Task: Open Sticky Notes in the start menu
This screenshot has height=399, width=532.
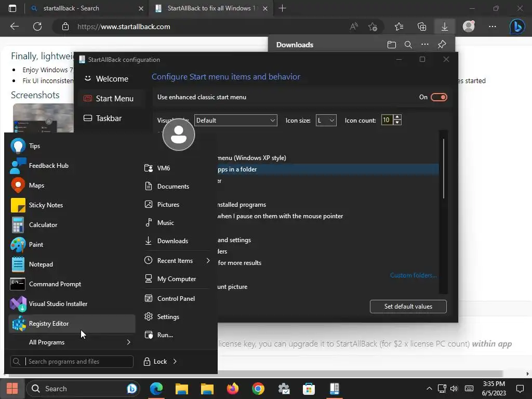Action: pyautogui.click(x=72, y=205)
